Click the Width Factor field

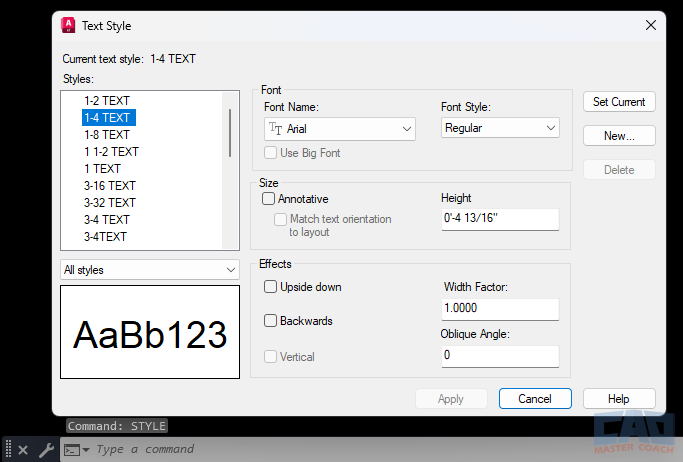tap(500, 309)
